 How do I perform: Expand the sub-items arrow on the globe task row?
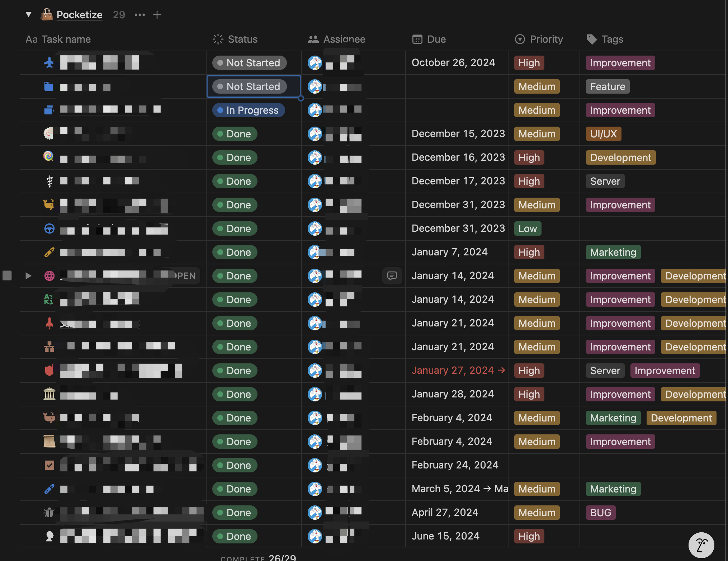pyautogui.click(x=28, y=275)
